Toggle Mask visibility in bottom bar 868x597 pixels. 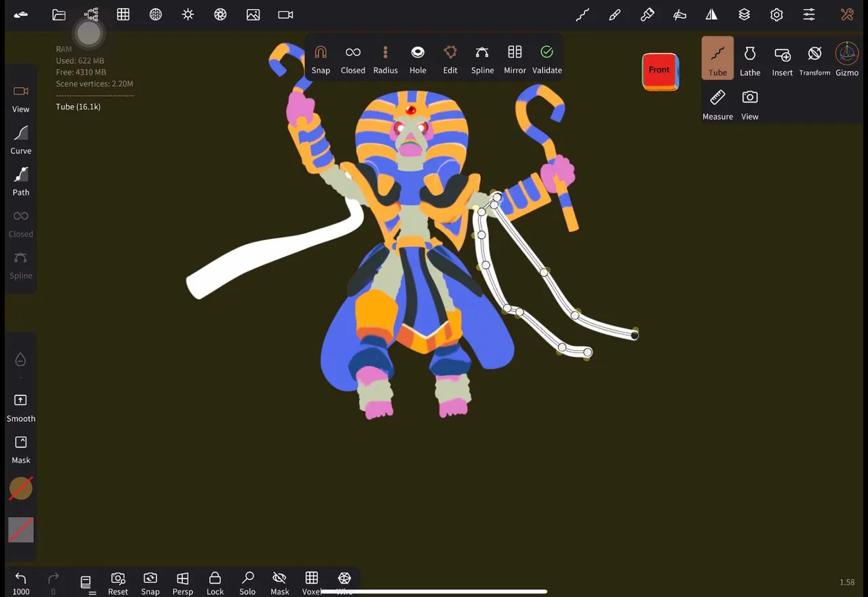point(279,582)
